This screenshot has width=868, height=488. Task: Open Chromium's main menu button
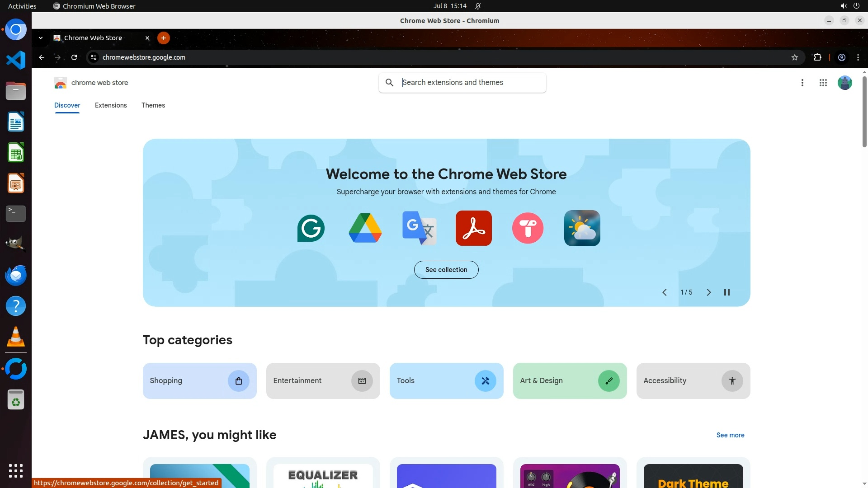(858, 57)
